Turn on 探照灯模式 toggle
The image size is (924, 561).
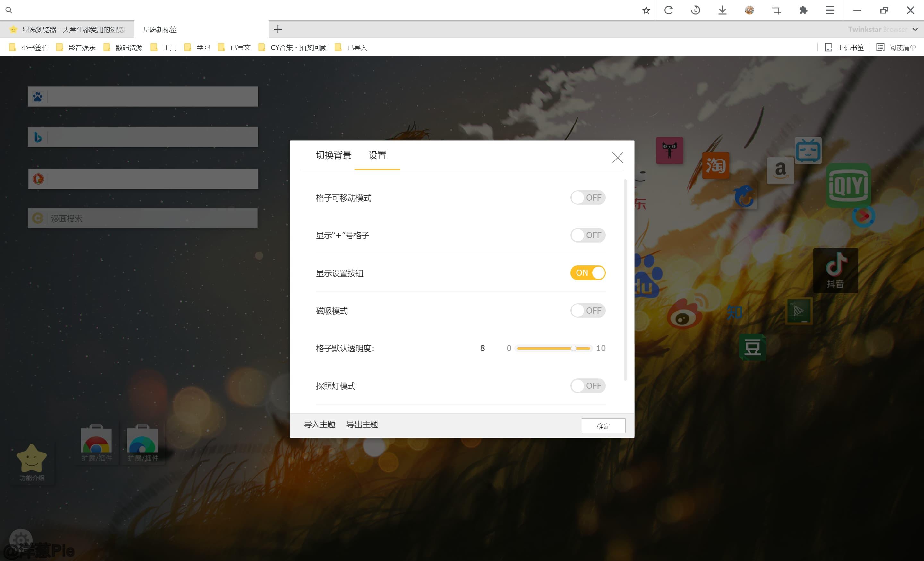coord(588,386)
